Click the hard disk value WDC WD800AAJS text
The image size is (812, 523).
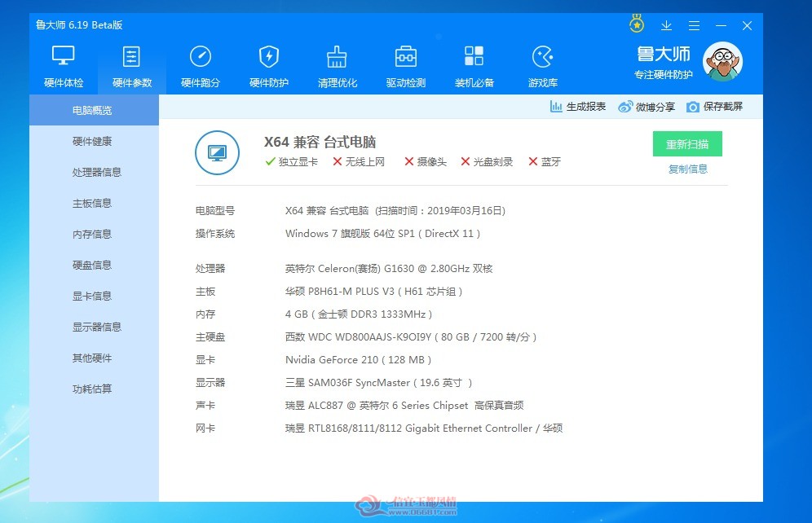click(x=411, y=336)
